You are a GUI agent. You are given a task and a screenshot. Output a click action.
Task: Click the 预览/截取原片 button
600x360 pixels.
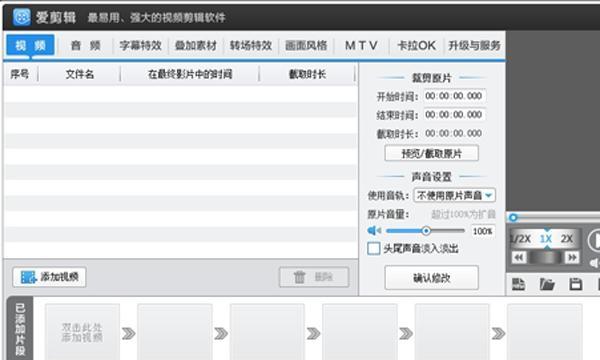[x=431, y=153]
